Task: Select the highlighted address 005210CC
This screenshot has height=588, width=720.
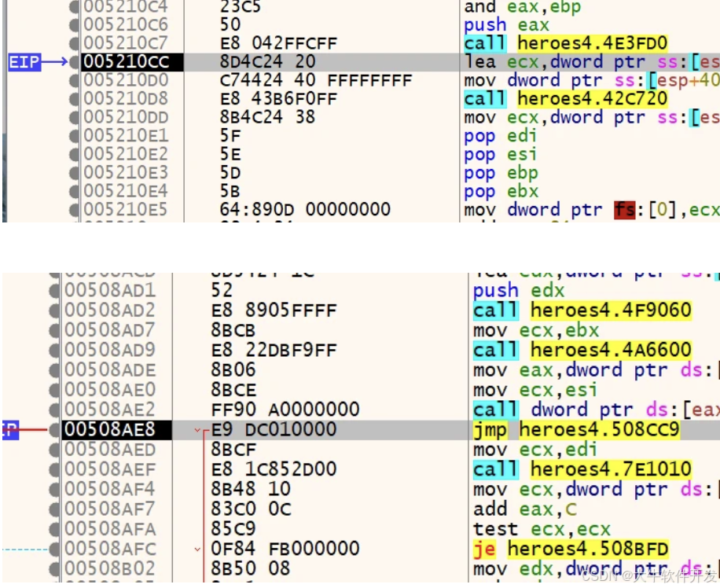Action: click(x=127, y=62)
